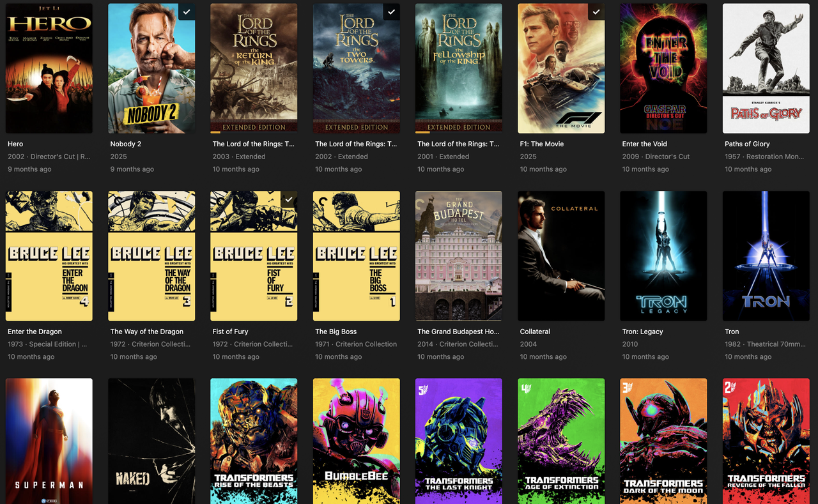Image resolution: width=818 pixels, height=504 pixels.
Task: Click the "2010" year under Tron: Legacy
Action: [x=631, y=344]
